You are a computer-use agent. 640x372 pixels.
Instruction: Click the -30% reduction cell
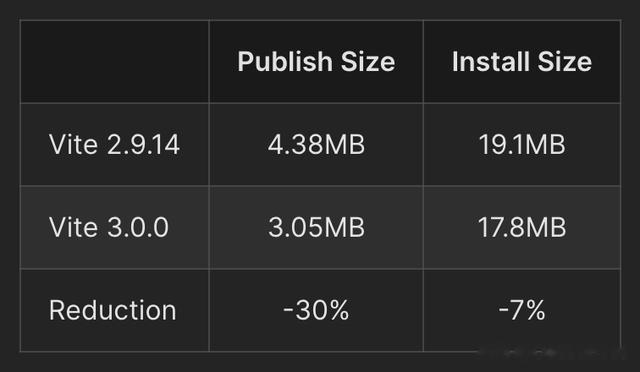[x=316, y=310]
